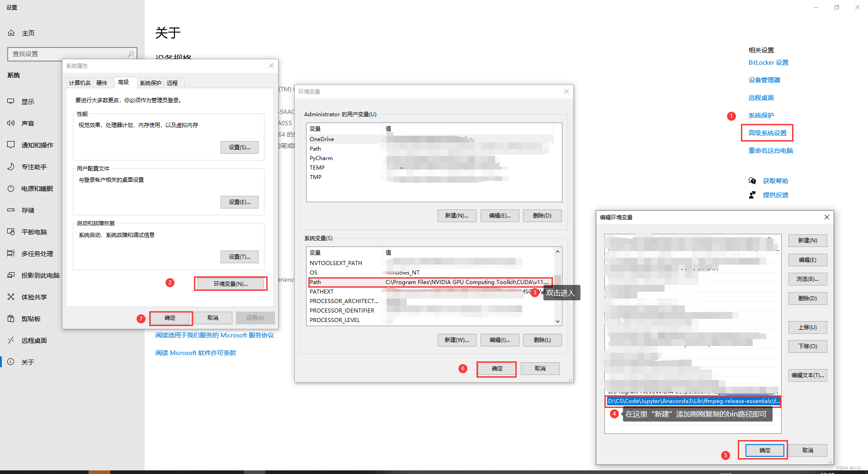Switch to Hardware tab in System Properties
This screenshot has width=868, height=474.
[102, 83]
